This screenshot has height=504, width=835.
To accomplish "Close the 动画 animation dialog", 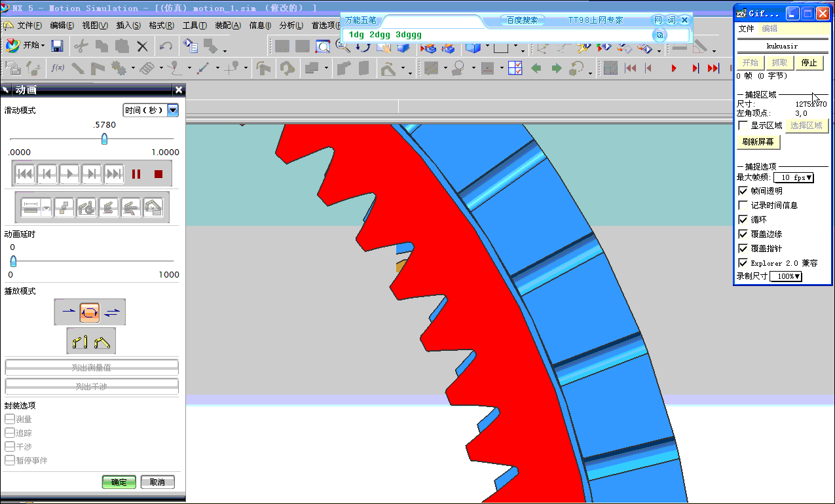I will tap(178, 90).
